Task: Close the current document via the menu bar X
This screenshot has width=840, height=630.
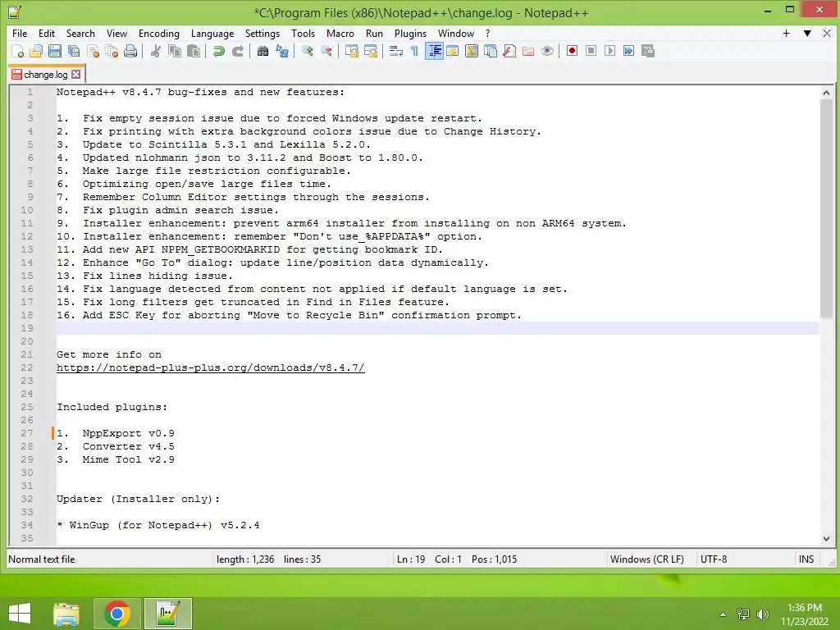Action: point(827,33)
